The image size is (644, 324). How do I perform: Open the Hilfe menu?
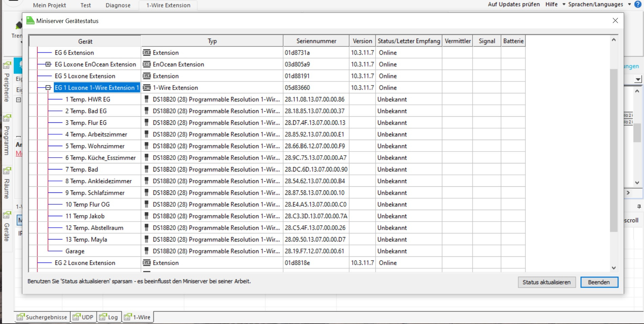tap(552, 4)
